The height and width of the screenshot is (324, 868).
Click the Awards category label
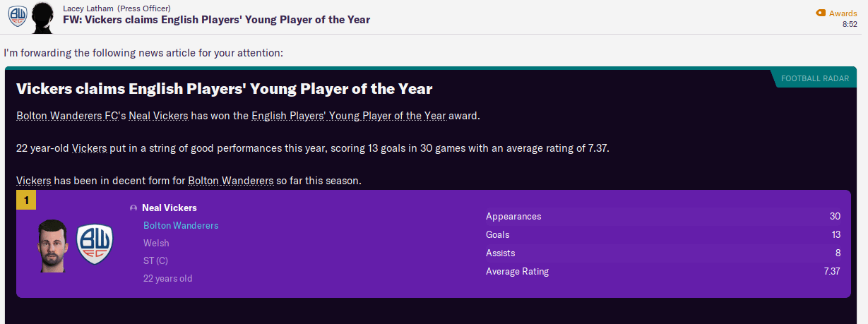843,13
